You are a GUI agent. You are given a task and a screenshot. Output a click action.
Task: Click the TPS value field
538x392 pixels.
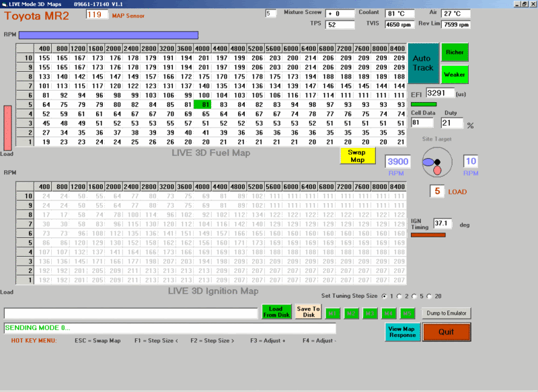(340, 25)
